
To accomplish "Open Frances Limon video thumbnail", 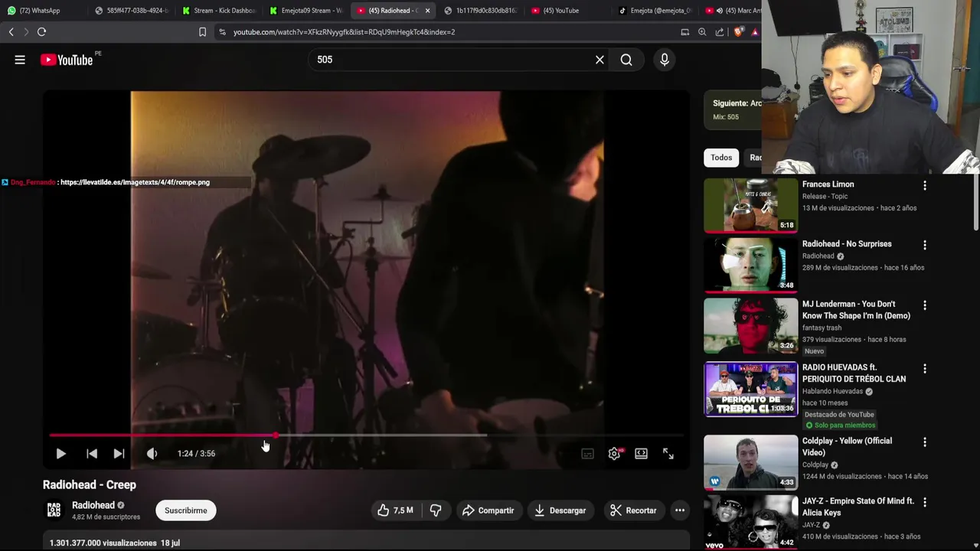I will coord(750,205).
